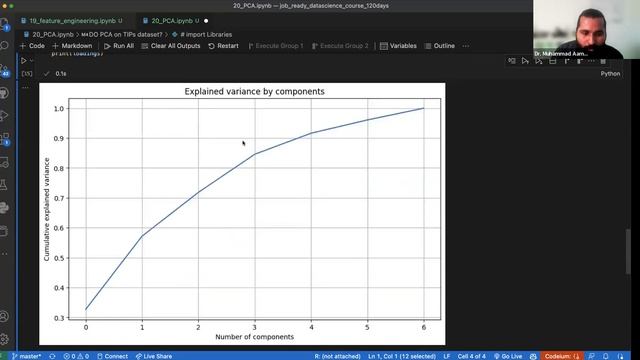Click feedback icon in status bar
The image size is (640, 360).
pyautogui.click(x=591, y=356)
